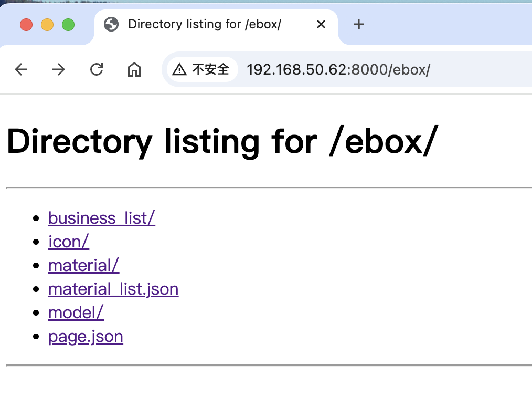Reload the directory listing page
The width and height of the screenshot is (532, 396).
click(x=97, y=69)
